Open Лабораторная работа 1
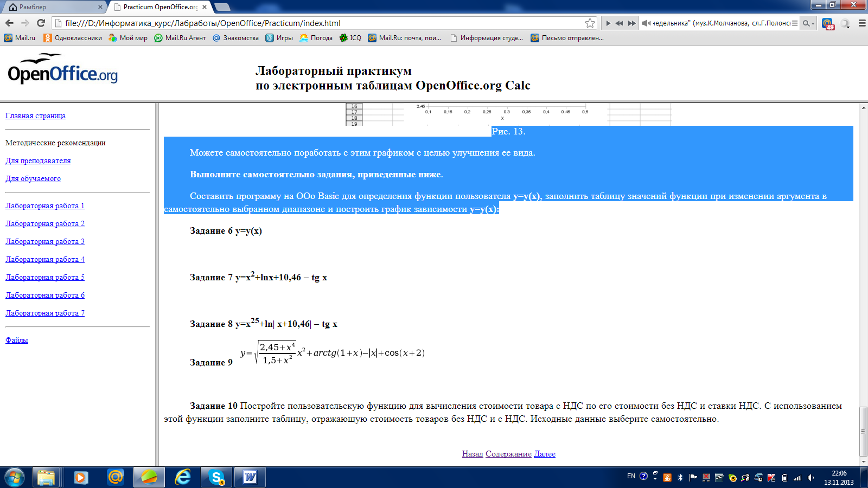The width and height of the screenshot is (868, 488). [x=45, y=206]
